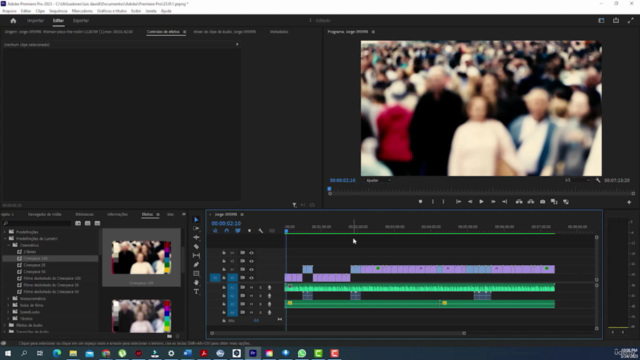
Task: Expand the Efeitos de áudio folder
Action: click(5, 325)
